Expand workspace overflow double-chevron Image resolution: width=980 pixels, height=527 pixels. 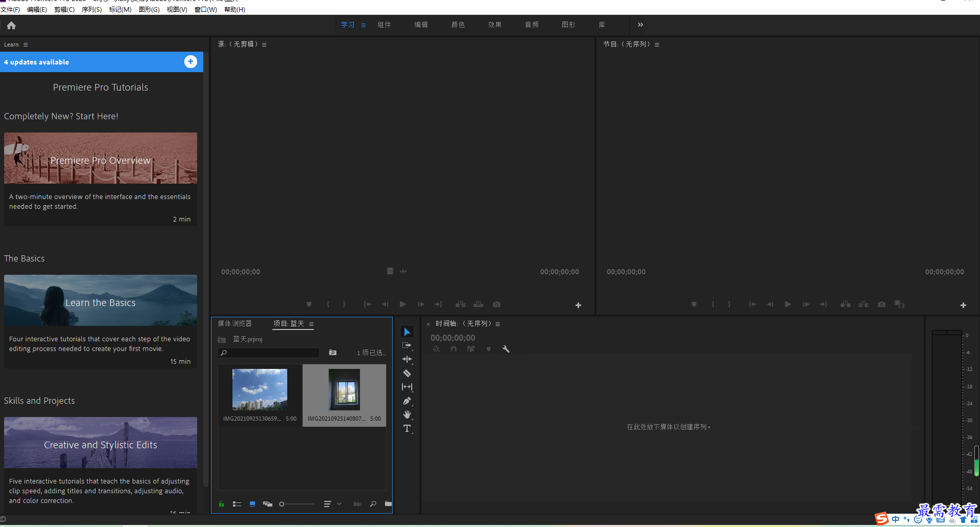click(640, 25)
